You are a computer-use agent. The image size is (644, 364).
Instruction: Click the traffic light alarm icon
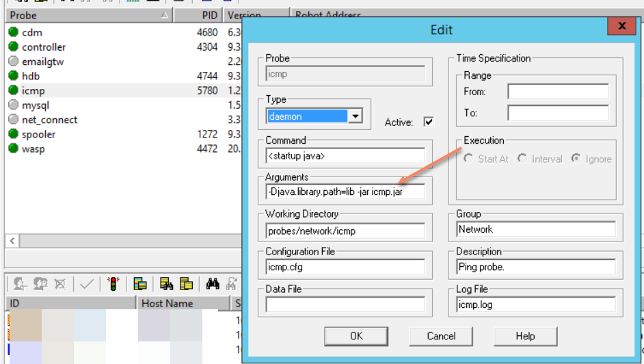[x=113, y=284]
